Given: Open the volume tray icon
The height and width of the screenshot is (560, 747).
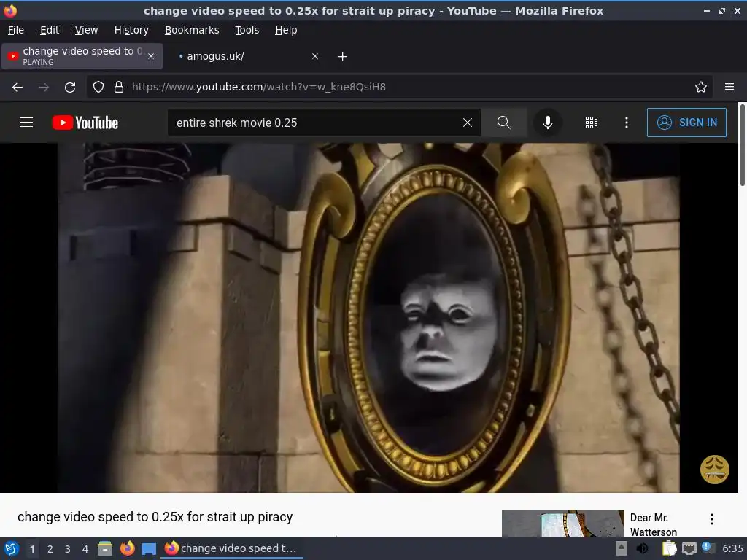Looking at the screenshot, I should [x=643, y=548].
